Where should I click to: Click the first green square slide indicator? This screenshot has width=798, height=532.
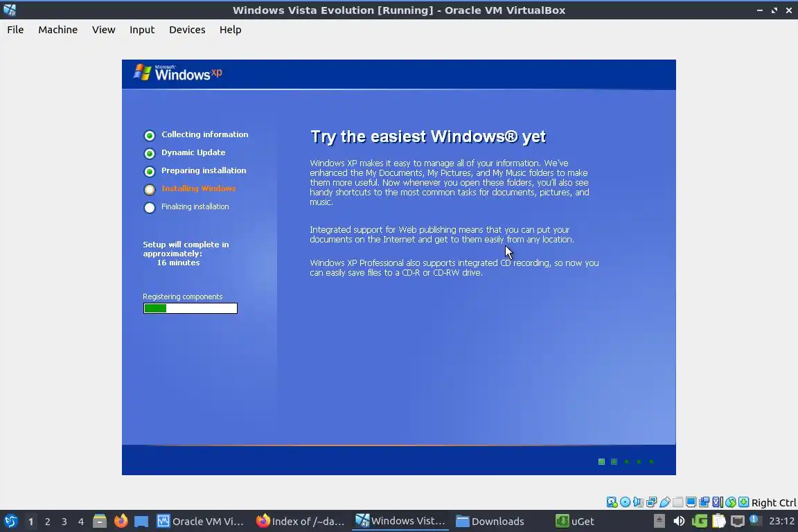pyautogui.click(x=601, y=462)
